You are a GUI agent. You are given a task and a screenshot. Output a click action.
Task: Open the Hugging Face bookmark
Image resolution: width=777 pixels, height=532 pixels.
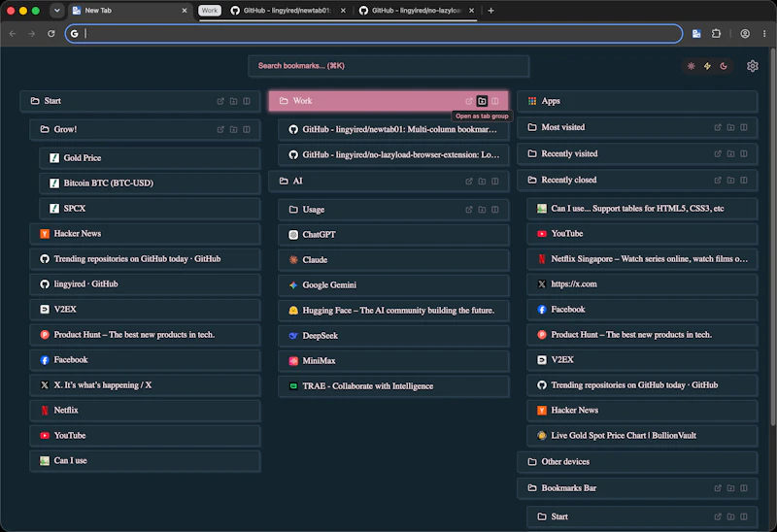(393, 311)
